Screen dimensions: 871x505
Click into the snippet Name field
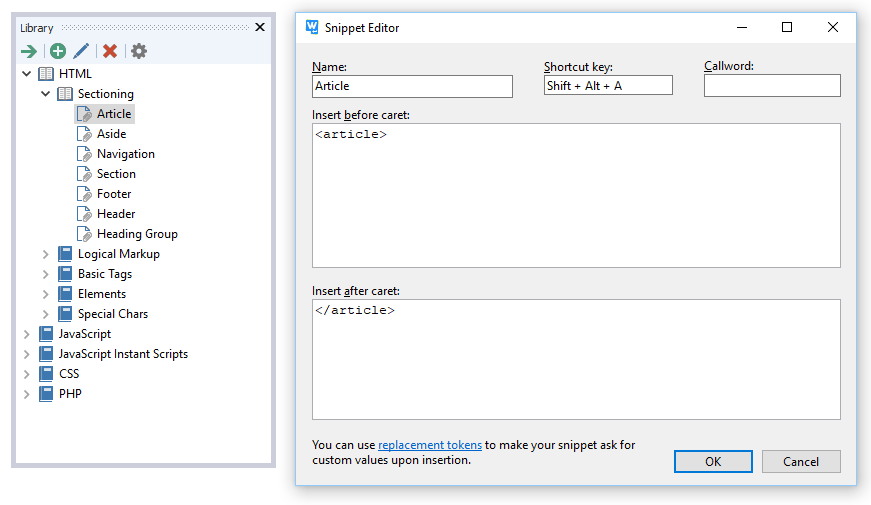[412, 86]
